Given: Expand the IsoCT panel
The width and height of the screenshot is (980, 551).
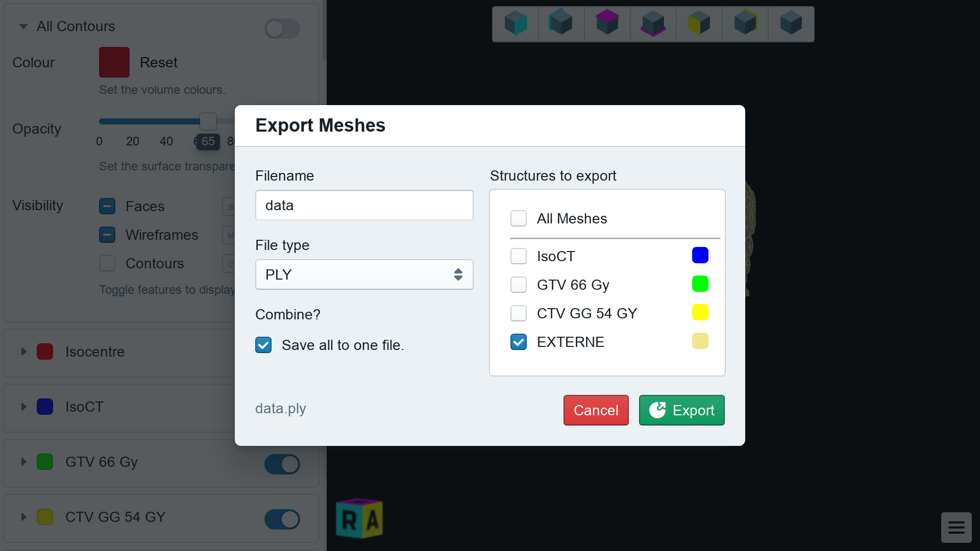Looking at the screenshot, I should tap(23, 407).
